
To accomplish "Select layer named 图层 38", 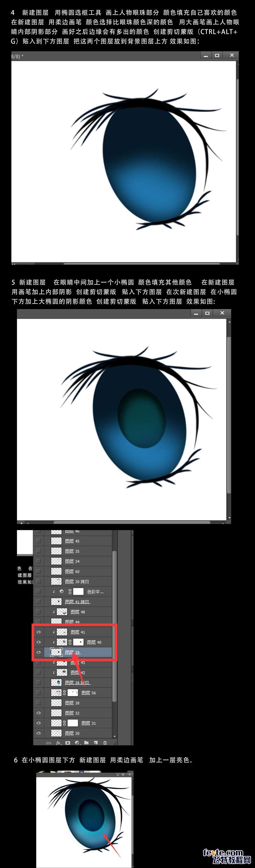I will click(72, 703).
